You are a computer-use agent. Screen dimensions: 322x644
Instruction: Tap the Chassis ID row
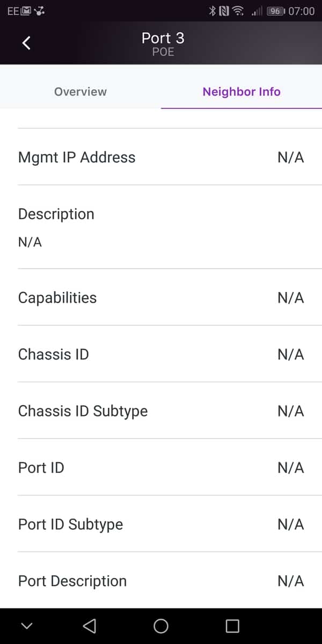click(161, 354)
